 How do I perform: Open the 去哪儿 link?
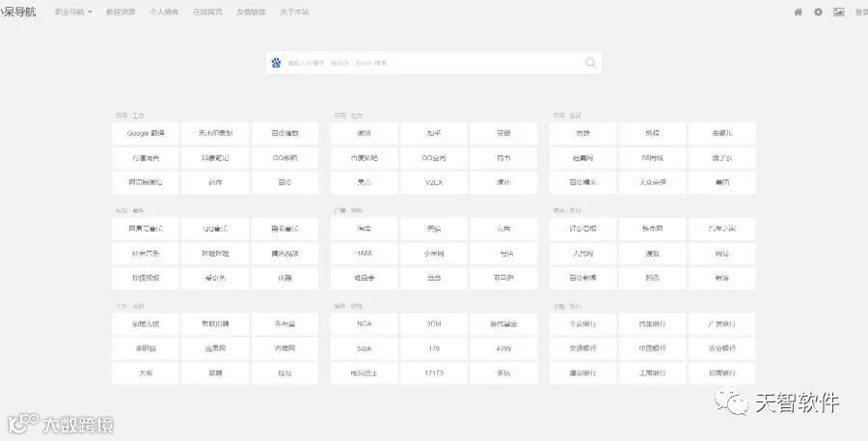(x=721, y=133)
